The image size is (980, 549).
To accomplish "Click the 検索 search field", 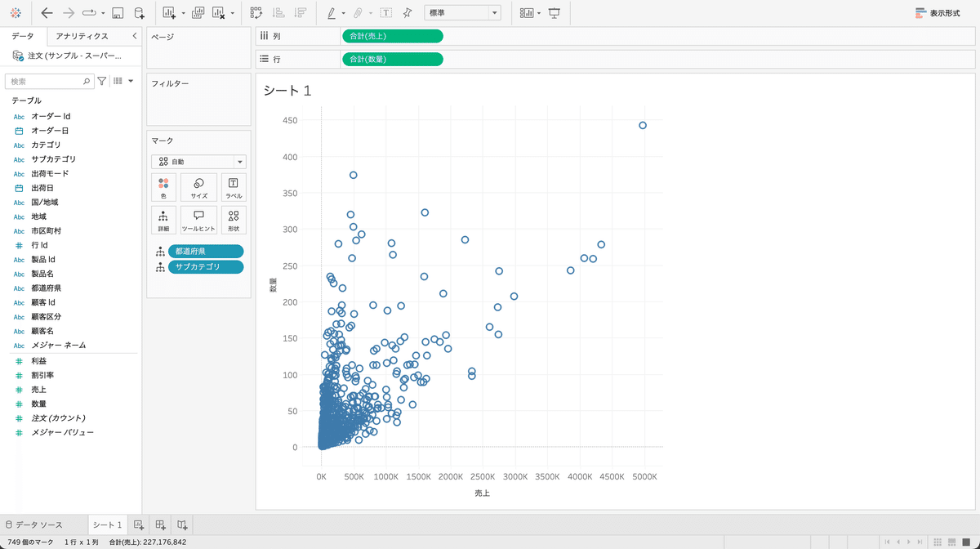I will click(48, 81).
